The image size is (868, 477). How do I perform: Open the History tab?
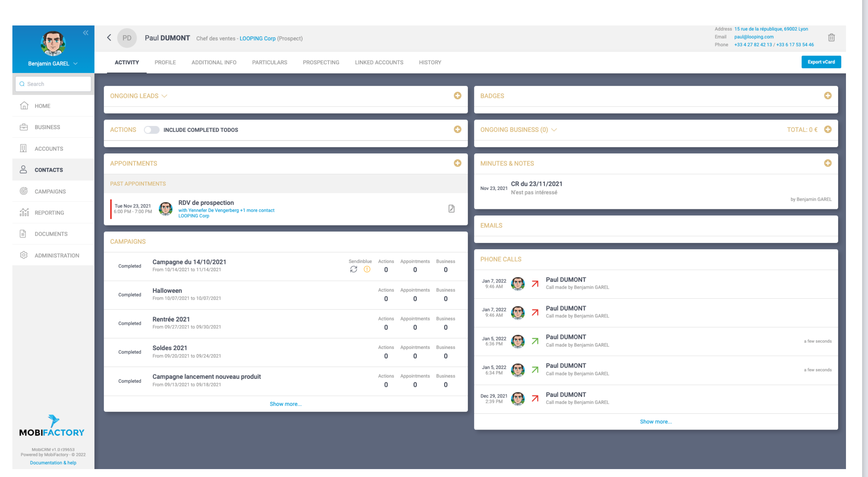click(x=430, y=62)
